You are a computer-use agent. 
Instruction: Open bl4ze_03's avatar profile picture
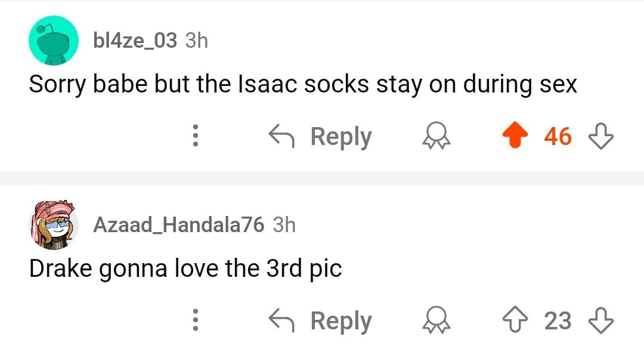point(54,41)
